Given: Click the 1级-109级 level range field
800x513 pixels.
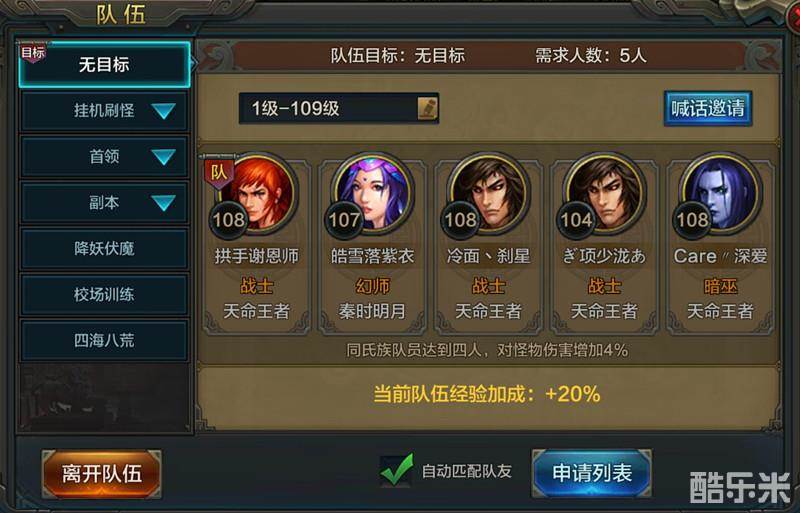Looking at the screenshot, I should pyautogui.click(x=339, y=108).
